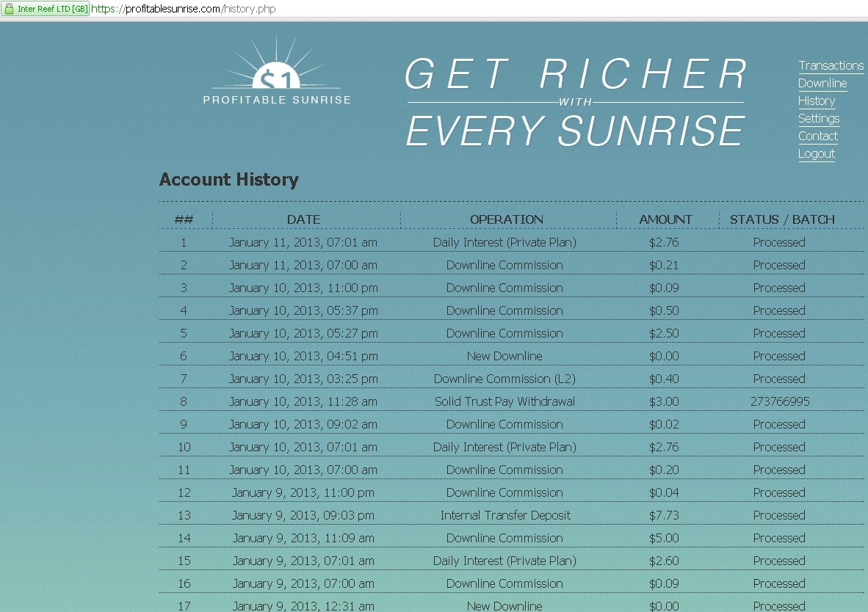868x612 pixels.
Task: Click the SSL padlock icon in address bar
Action: [9, 9]
